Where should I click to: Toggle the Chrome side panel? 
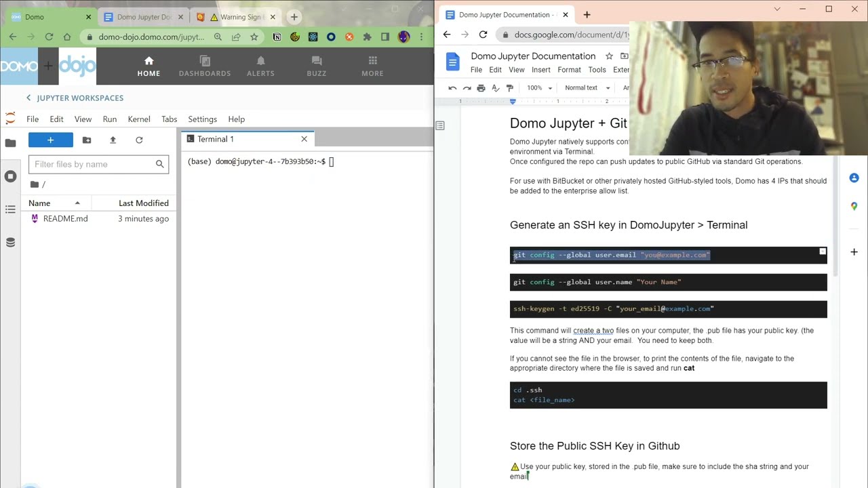pos(385,37)
